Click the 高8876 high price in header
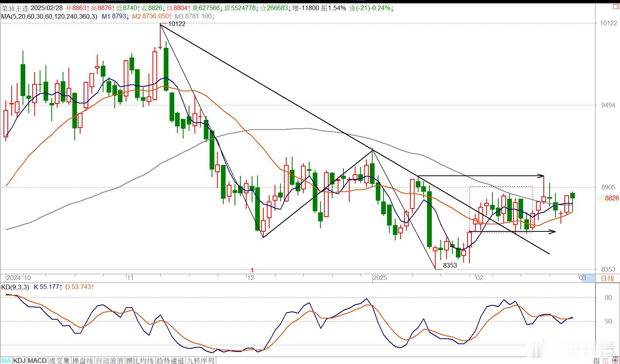The image size is (620, 364). (x=102, y=8)
